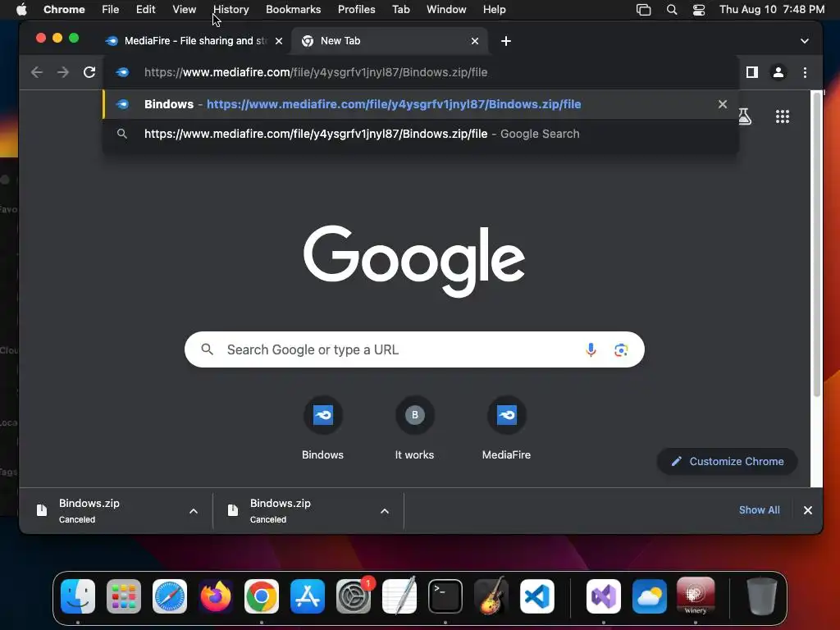Launch Firefox from the Dock
The width and height of the screenshot is (840, 630).
tap(216, 596)
